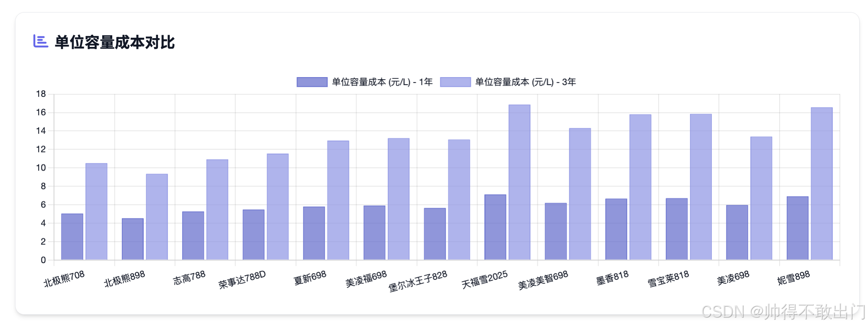Click y-axis value 14

tap(41, 131)
